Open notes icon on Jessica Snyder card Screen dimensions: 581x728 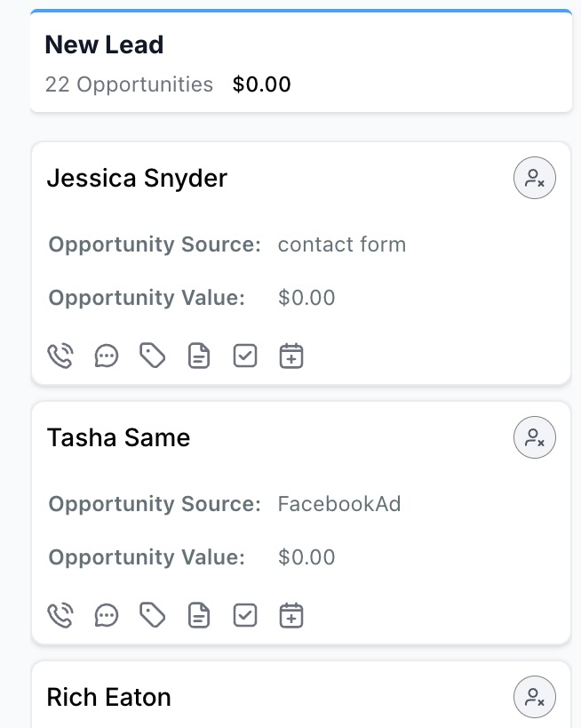click(199, 356)
